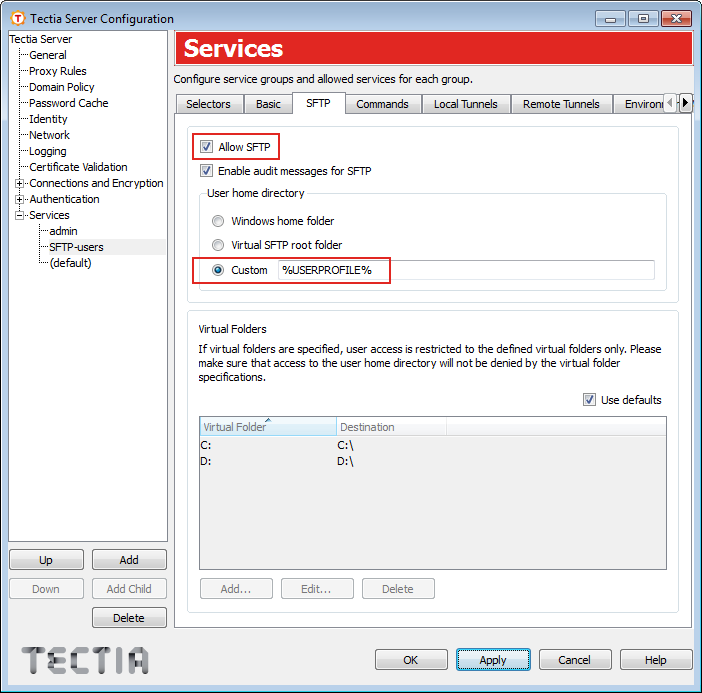Click the Add button below tree
Screen dimensions: 702x693
[129, 560]
